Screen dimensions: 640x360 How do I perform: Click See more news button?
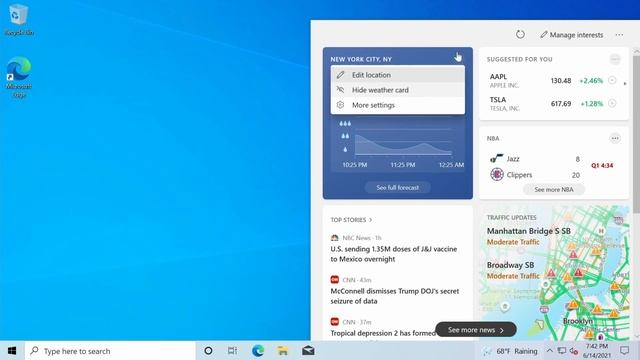[x=476, y=330]
